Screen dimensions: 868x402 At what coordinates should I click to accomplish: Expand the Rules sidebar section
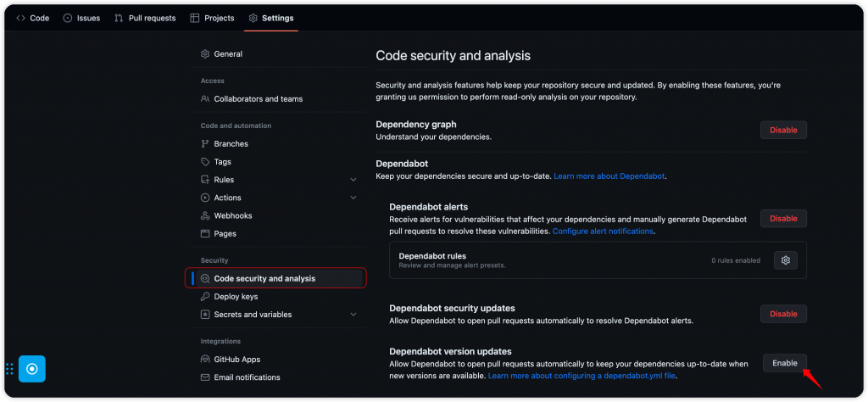pyautogui.click(x=353, y=180)
